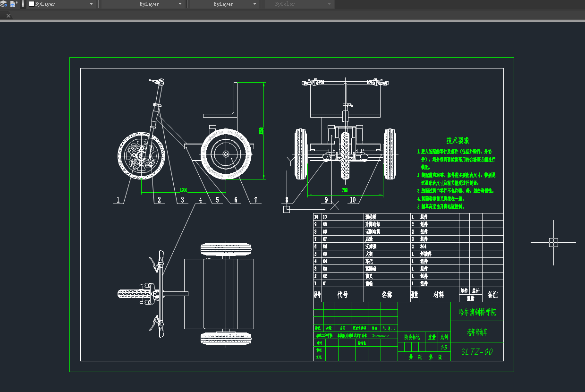Pick callout number 2 under the side view
The image size is (585, 392).
click(x=159, y=200)
